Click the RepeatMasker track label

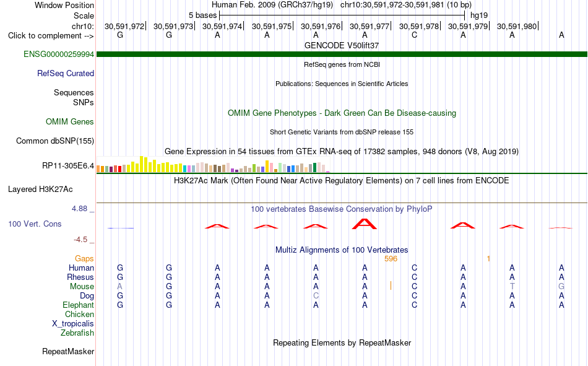tap(68, 351)
